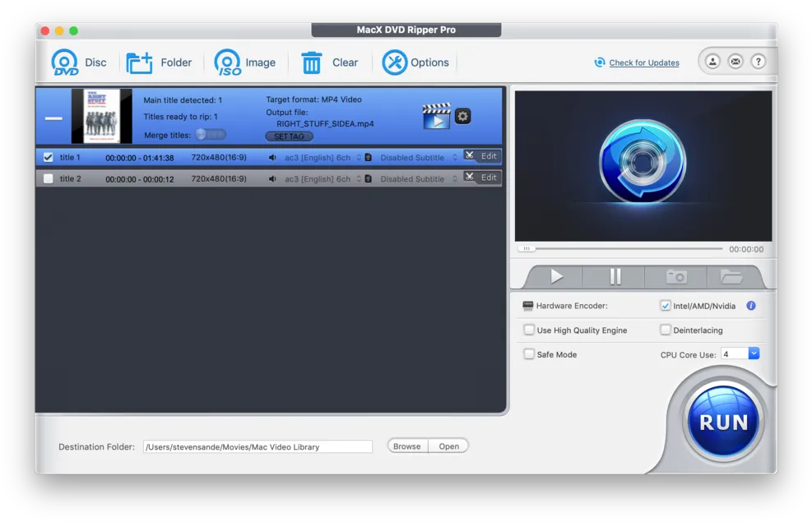Take a snapshot with camera icon
The image size is (812, 522).
[676, 277]
